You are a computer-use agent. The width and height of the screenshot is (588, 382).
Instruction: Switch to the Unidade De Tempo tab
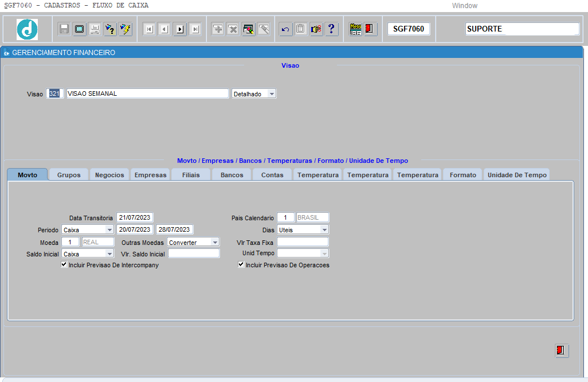coord(517,175)
